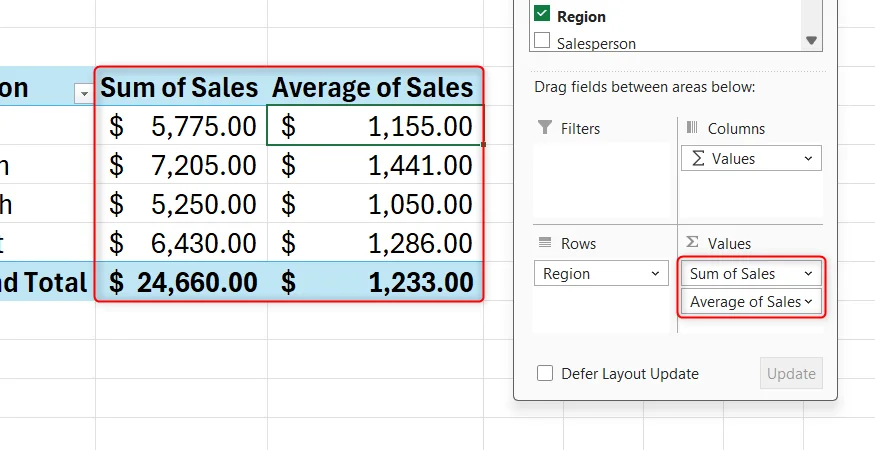The image size is (875, 450).
Task: Click the Filters area funnel icon
Action: tap(545, 127)
